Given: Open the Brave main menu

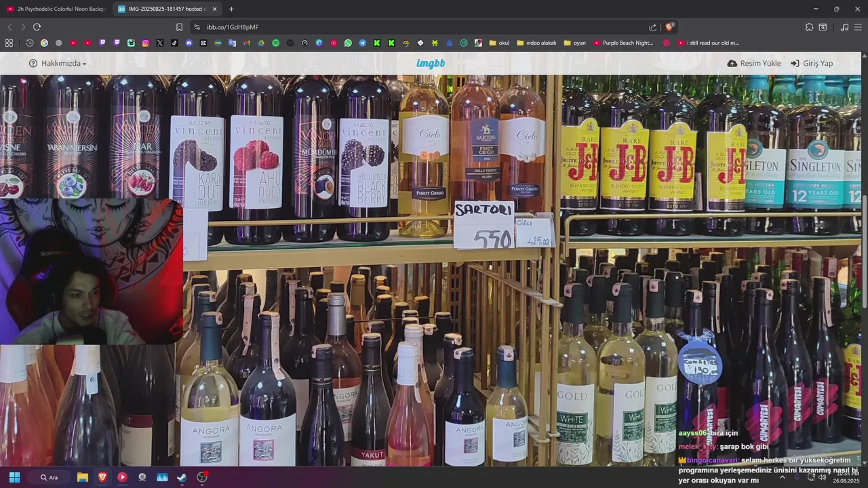Looking at the screenshot, I should coord(858,27).
